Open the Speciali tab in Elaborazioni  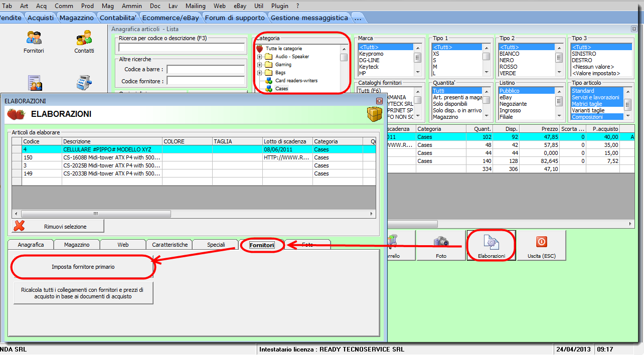(216, 245)
